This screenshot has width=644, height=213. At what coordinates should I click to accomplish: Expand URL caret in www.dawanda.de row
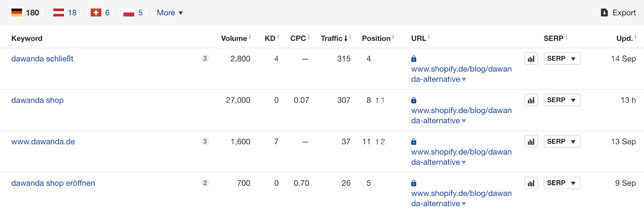pos(464,163)
